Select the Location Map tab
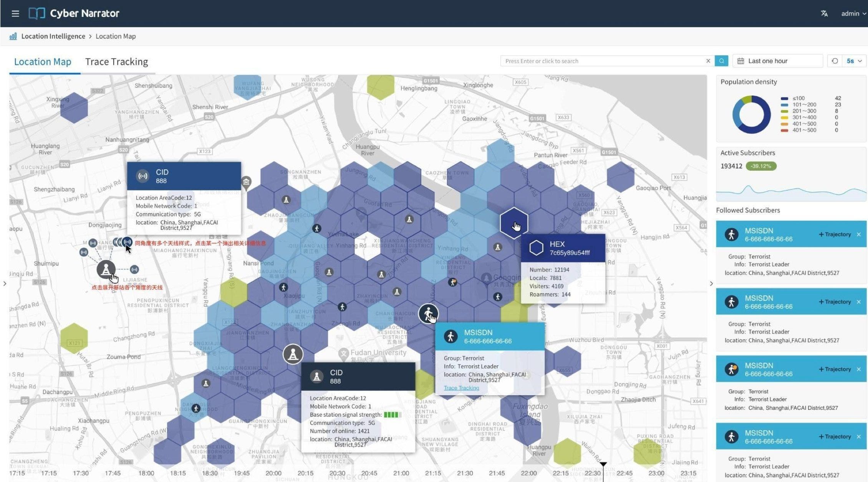 tap(43, 62)
